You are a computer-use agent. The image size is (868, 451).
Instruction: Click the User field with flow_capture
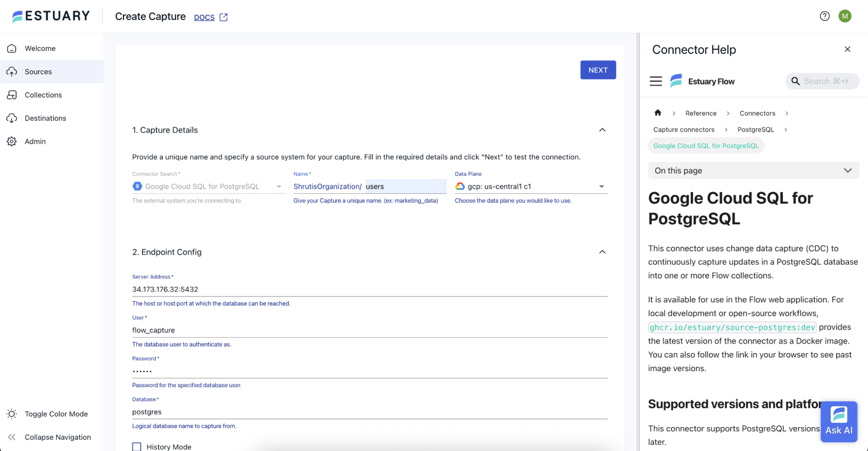(370, 330)
